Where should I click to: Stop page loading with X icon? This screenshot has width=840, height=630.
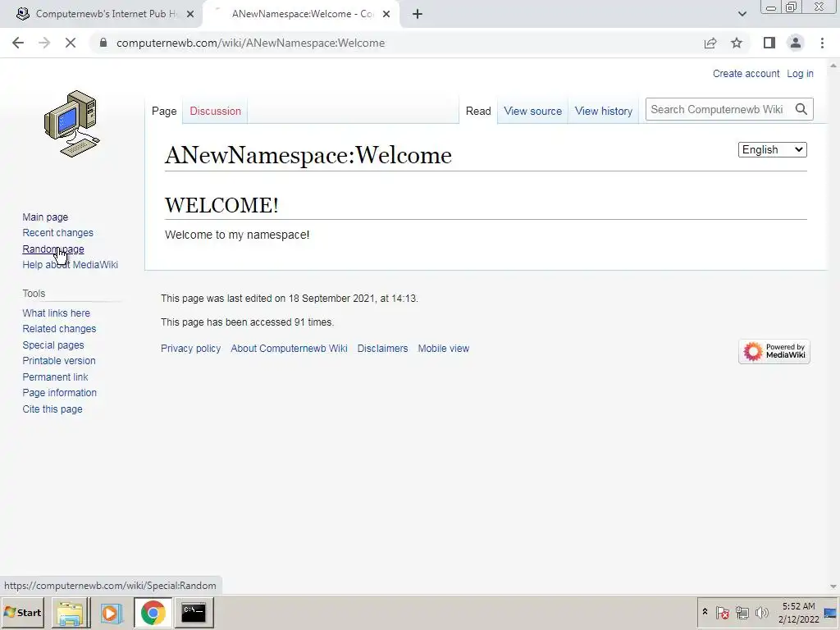coord(71,43)
